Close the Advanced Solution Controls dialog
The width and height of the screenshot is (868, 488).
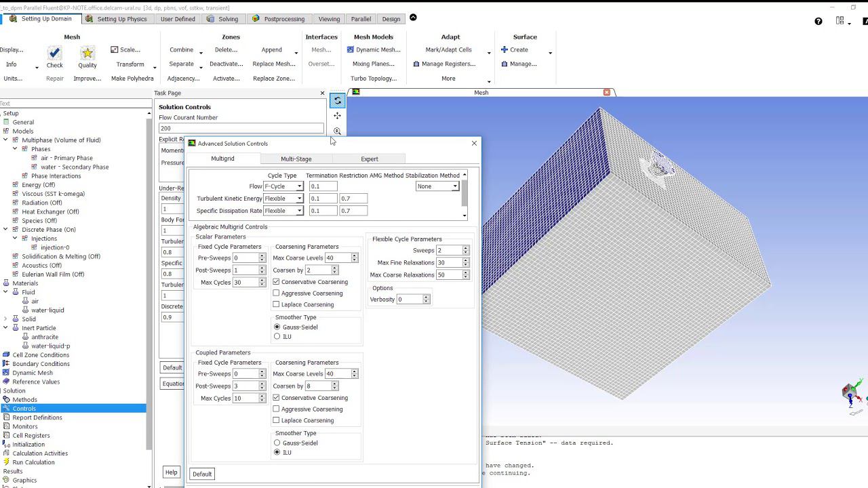click(474, 143)
